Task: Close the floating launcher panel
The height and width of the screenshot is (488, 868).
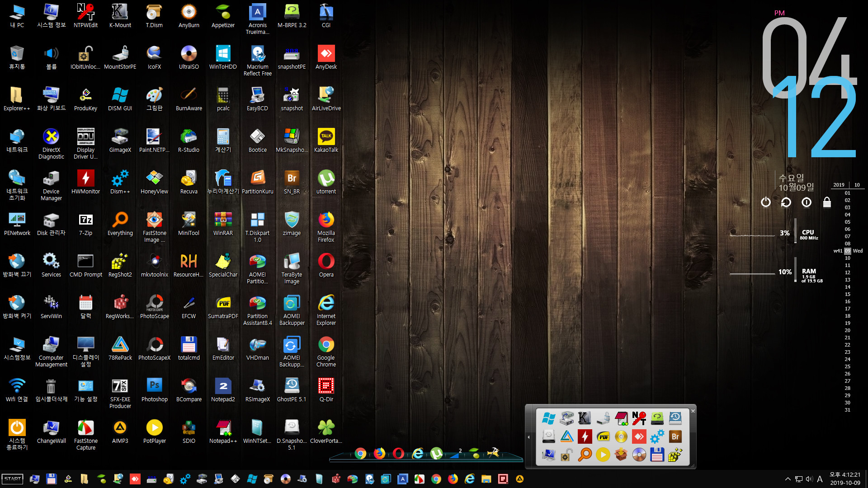Action: [x=693, y=411]
